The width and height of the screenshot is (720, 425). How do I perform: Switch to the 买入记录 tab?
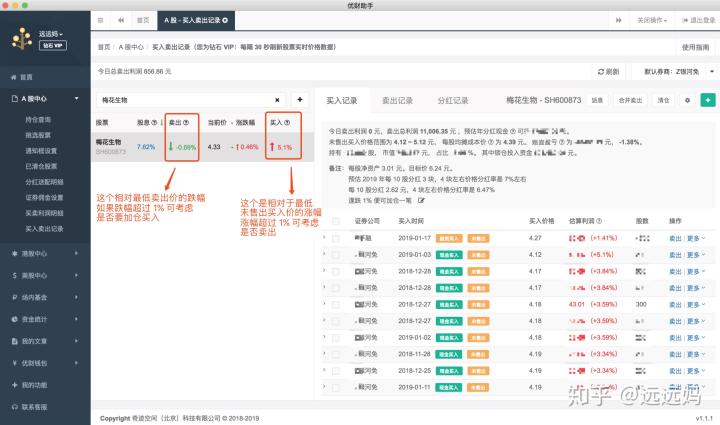click(342, 101)
